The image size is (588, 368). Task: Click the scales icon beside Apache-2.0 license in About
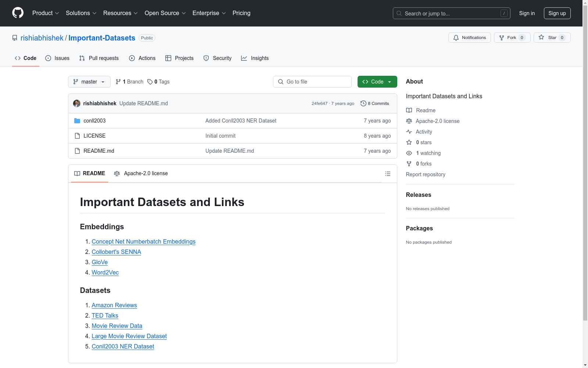point(409,121)
